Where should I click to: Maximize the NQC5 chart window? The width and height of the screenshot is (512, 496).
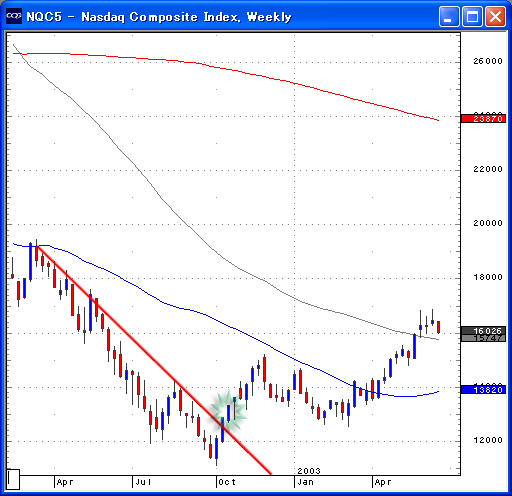[472, 16]
